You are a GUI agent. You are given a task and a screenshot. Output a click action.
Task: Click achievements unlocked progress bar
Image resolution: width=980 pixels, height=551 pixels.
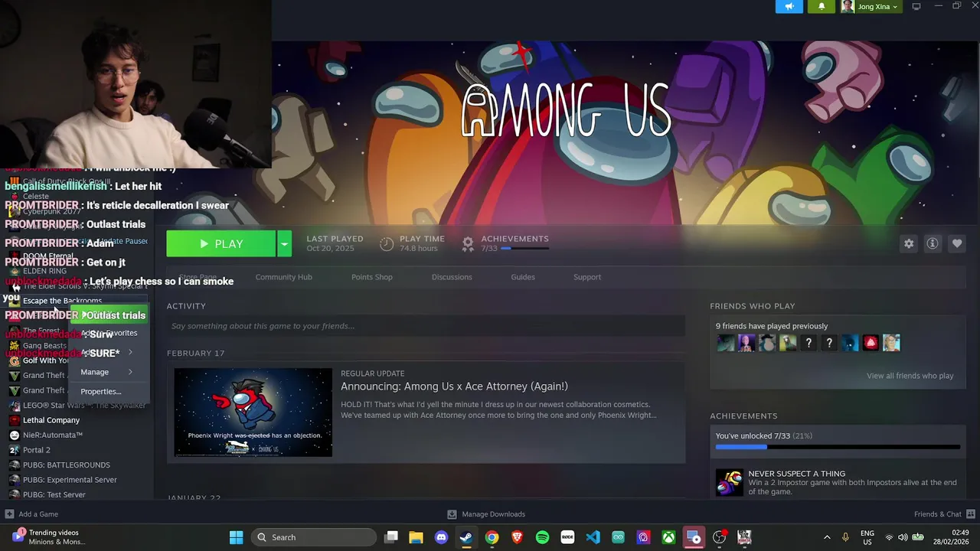coord(838,447)
